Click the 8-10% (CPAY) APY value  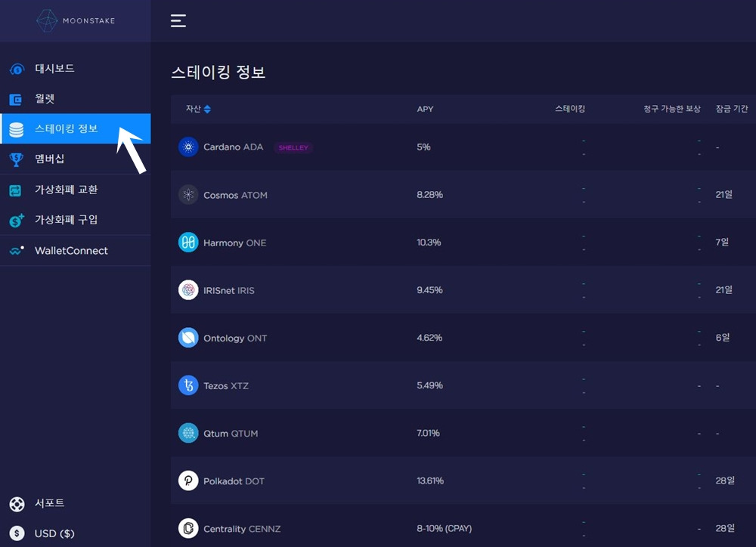[444, 529]
